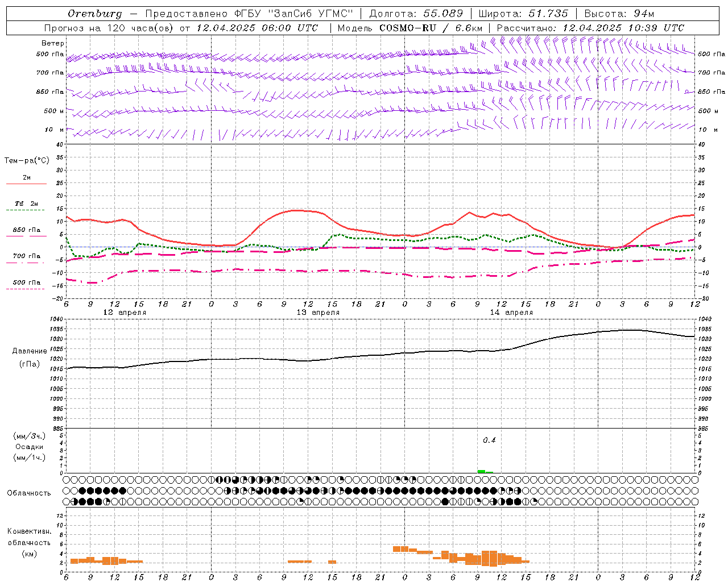Click the Ветер section label
Viewport: 728px width, 582px height.
pos(53,43)
